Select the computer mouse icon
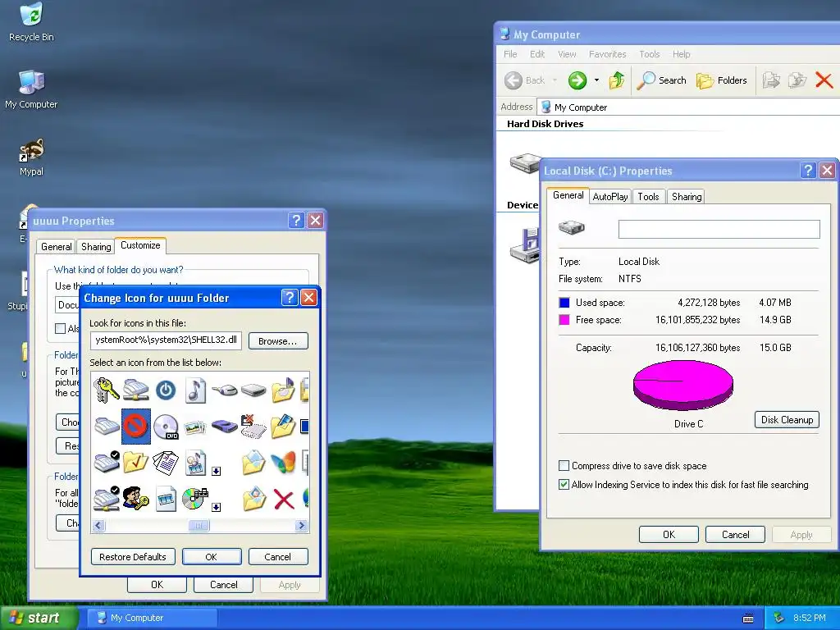Screen dimensions: 840x630 tap(225, 390)
